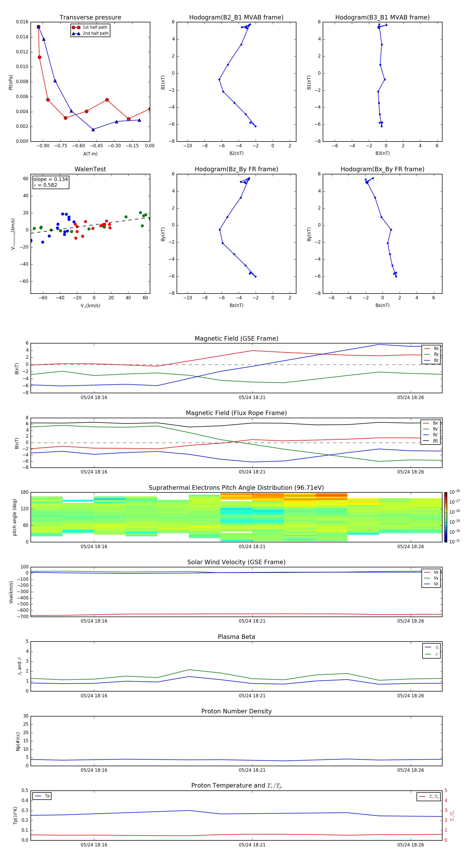The width and height of the screenshot is (473, 868).
Task: Click 'A(T·m)' x-axis label
Action: [x=90, y=154]
